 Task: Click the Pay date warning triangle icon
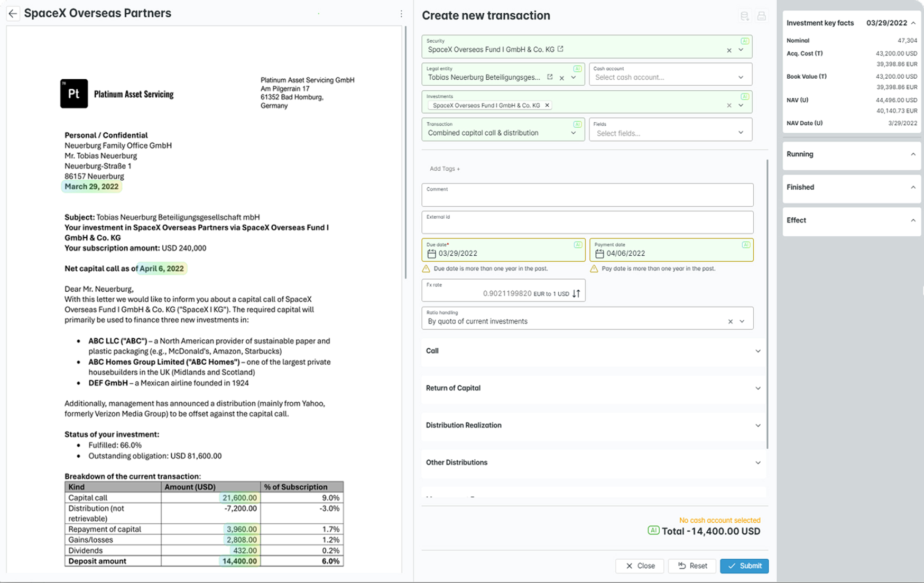click(594, 269)
